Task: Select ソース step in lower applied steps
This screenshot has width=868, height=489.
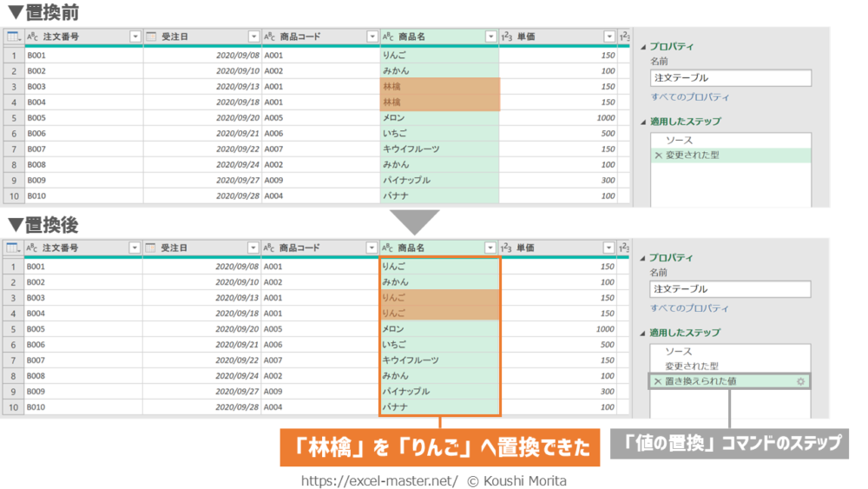Action: [x=679, y=352]
